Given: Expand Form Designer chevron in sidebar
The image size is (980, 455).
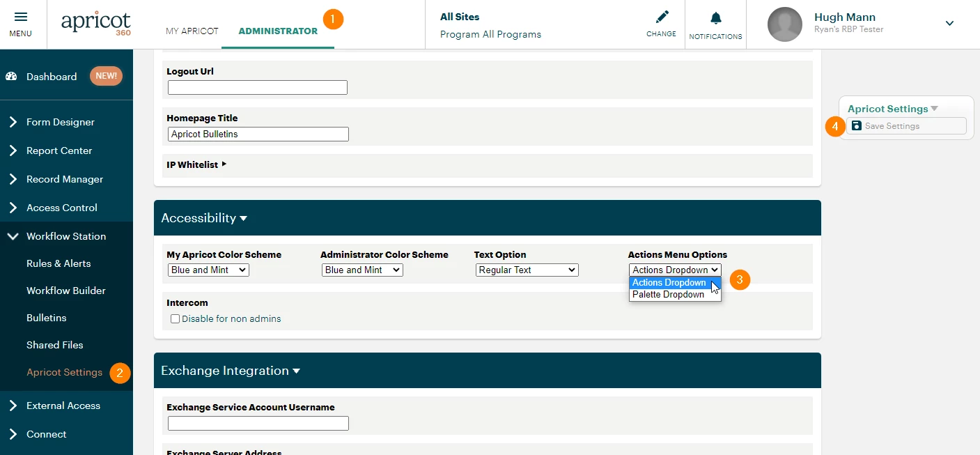Looking at the screenshot, I should tap(13, 122).
